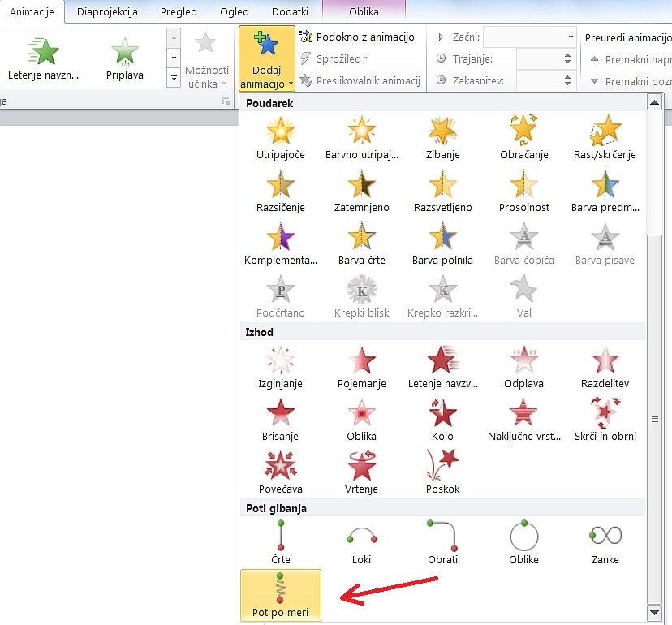Increase the Trajanje duration spinner value
Screen dimensions: 672x625
click(x=567, y=55)
